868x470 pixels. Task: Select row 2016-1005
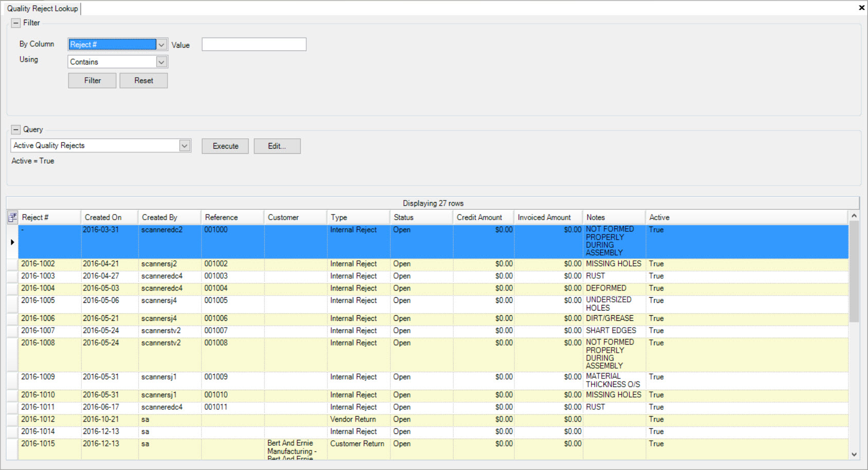(433, 304)
